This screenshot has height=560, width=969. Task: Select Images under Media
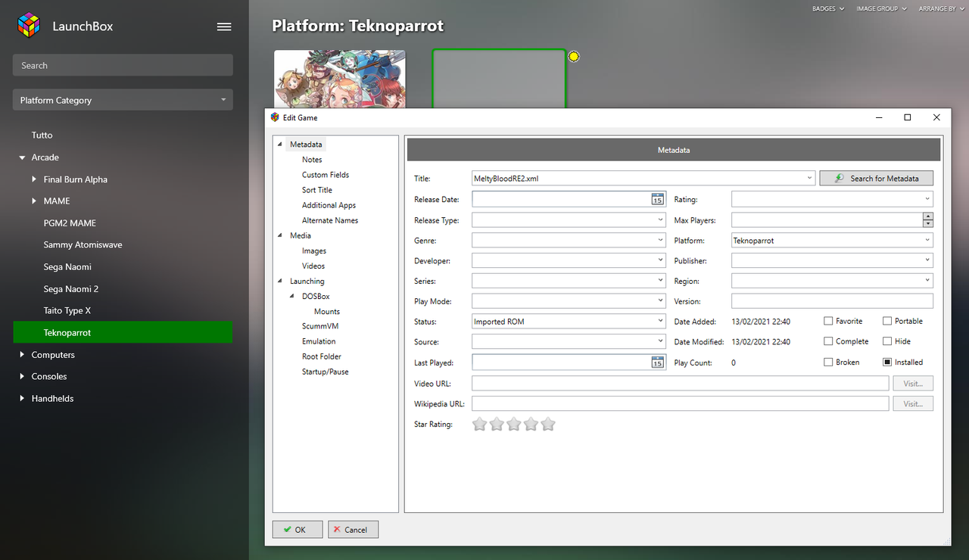coord(314,250)
